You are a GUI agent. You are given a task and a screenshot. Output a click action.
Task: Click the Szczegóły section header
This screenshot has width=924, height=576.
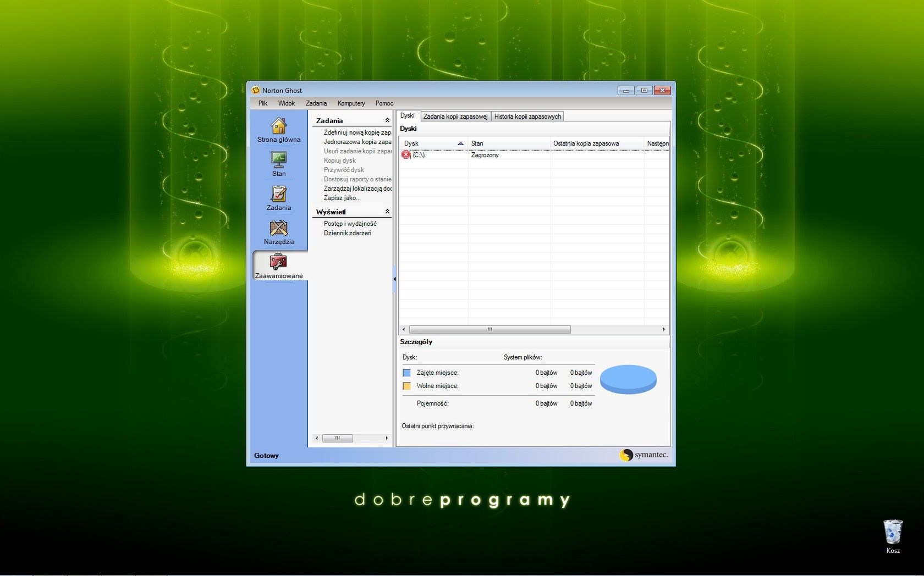coord(416,342)
